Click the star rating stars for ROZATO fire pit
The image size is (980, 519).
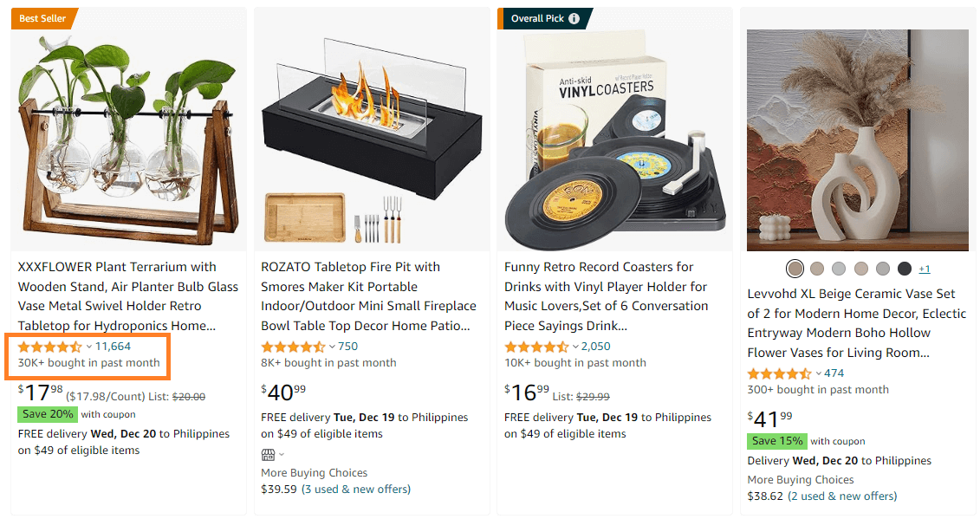click(293, 346)
